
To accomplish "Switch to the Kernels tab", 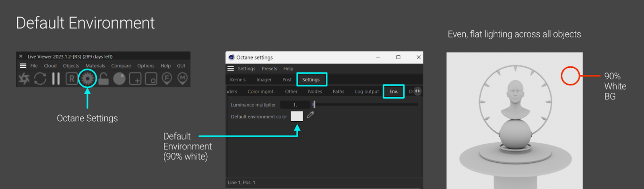I will coord(238,80).
